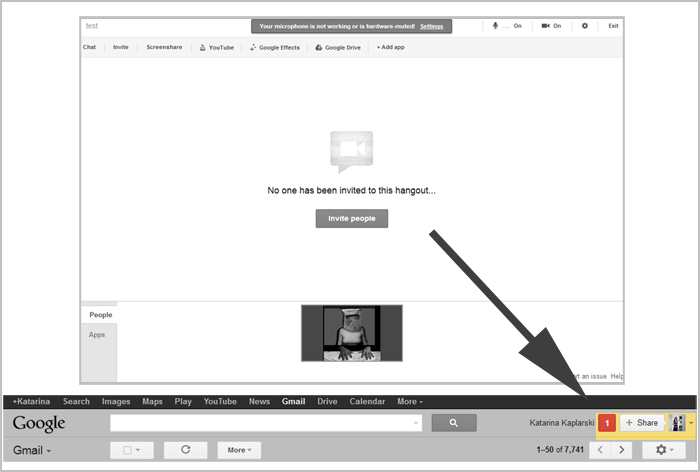
Task: Click the Google logo
Action: (x=39, y=423)
